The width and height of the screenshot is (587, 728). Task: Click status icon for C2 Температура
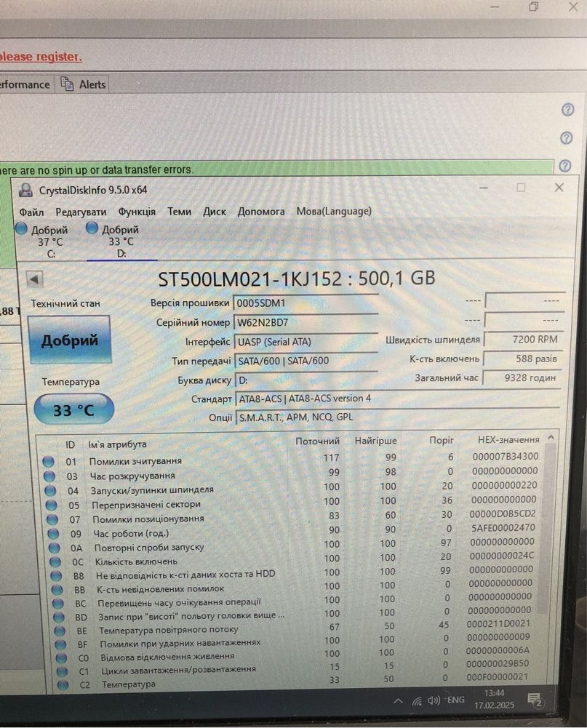coord(63,684)
